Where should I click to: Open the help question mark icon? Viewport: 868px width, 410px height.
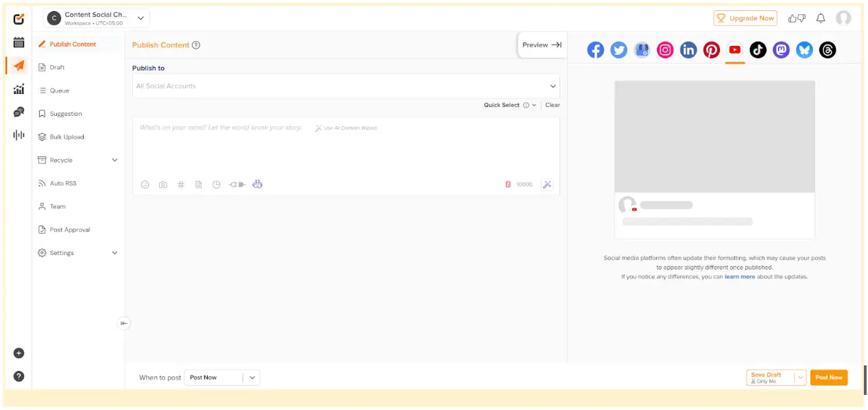point(19,376)
